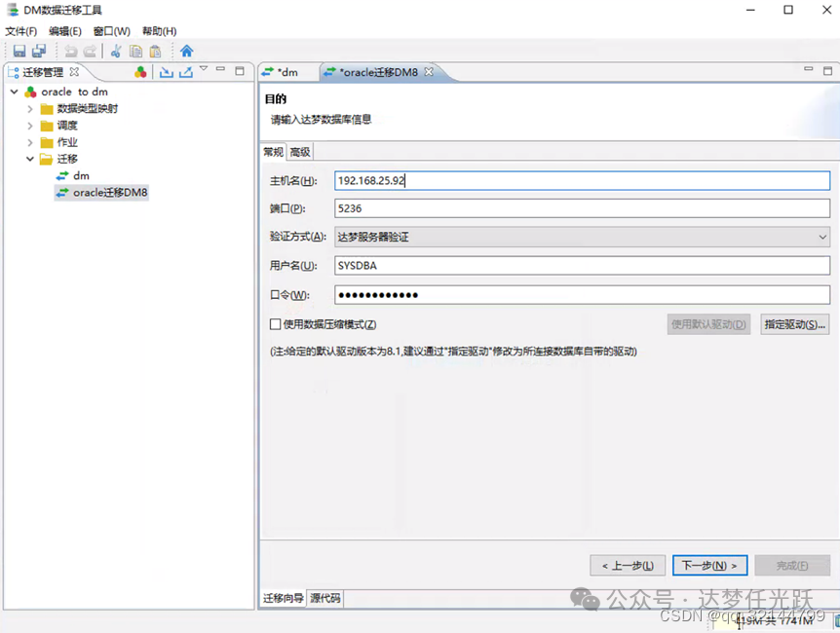Maximize the 迁移管理 panel
The height and width of the screenshot is (633, 840).
[240, 71]
